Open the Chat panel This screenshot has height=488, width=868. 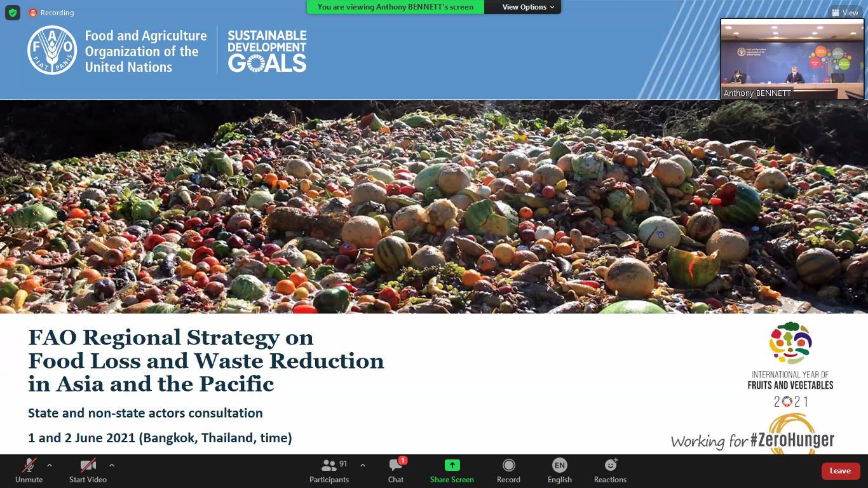click(396, 470)
